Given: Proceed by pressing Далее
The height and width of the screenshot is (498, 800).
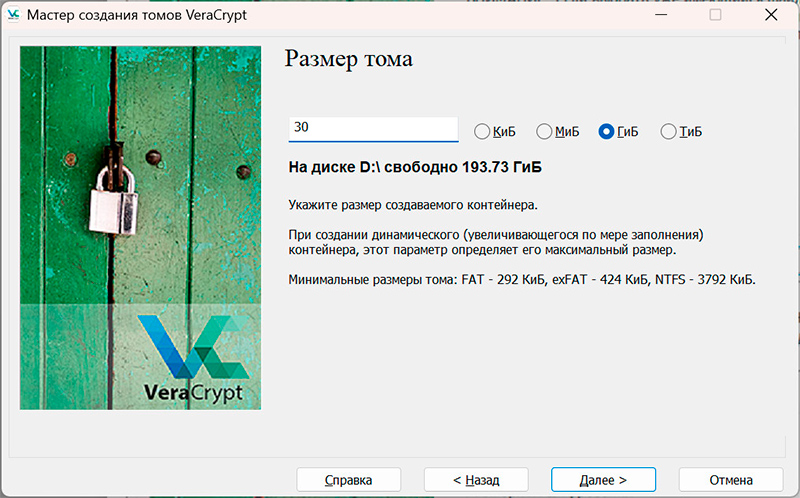Looking at the screenshot, I should point(603,480).
